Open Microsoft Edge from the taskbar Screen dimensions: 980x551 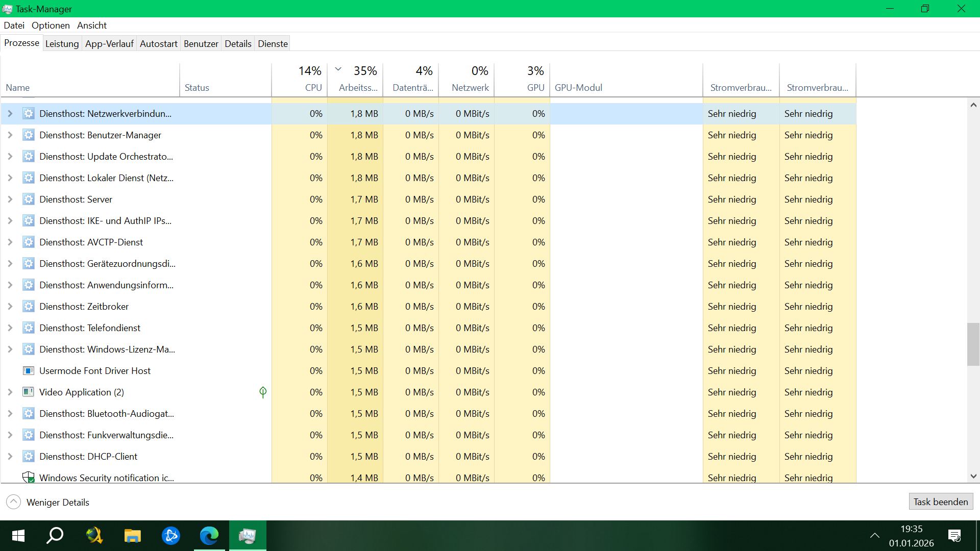point(209,536)
